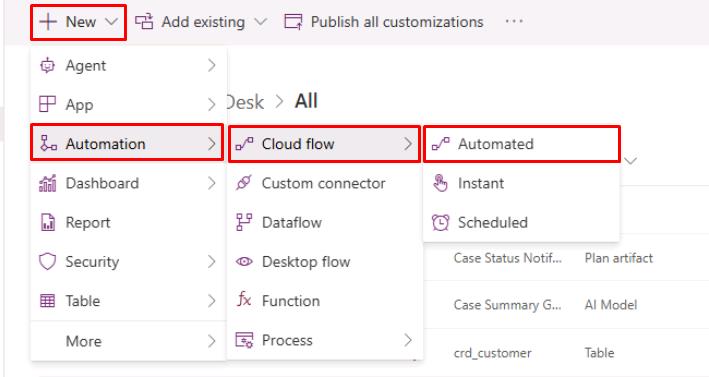The height and width of the screenshot is (377, 709).
Task: Click the Function fx icon
Action: [244, 300]
